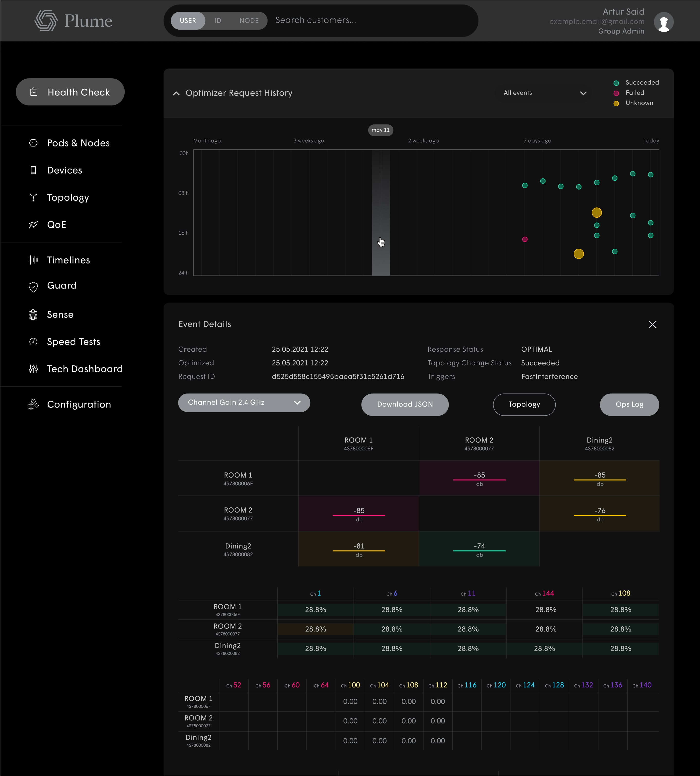Open the Channel Gain 2.4 GHz dropdown
The width and height of the screenshot is (700, 776).
pyautogui.click(x=244, y=403)
